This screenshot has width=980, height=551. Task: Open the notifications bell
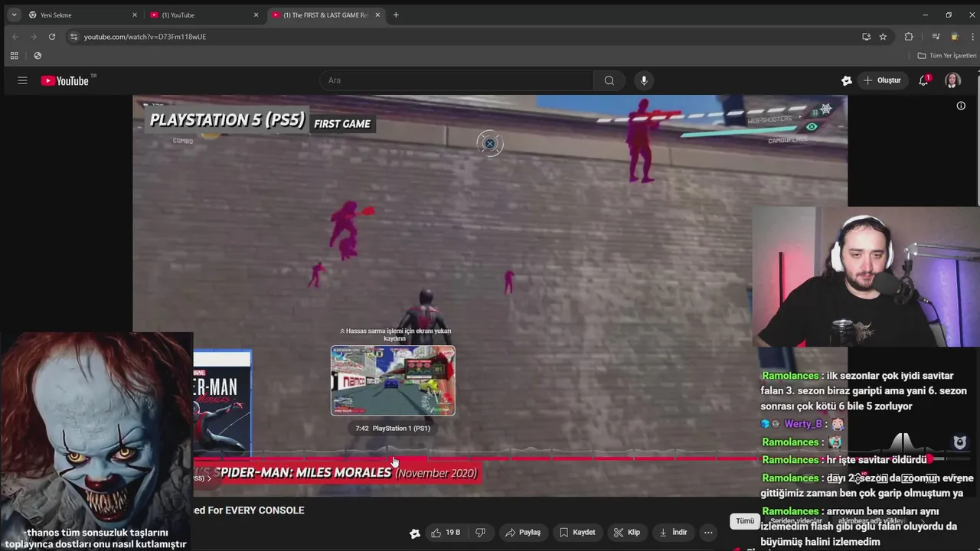tap(924, 80)
